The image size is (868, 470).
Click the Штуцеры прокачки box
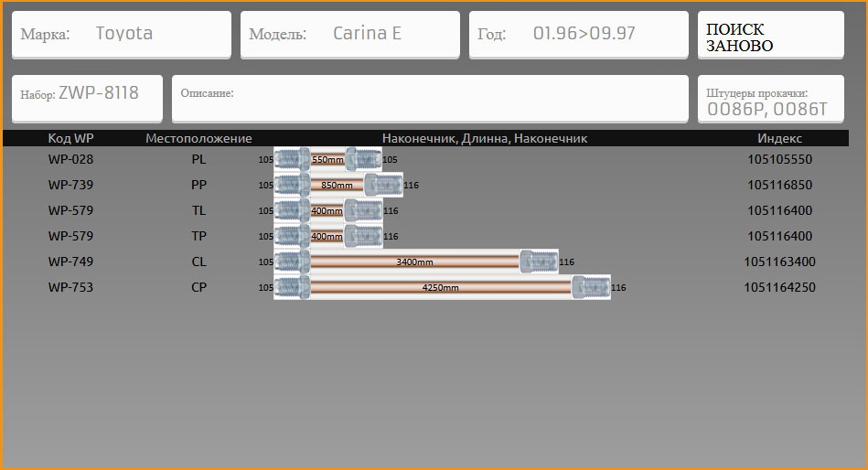[x=770, y=99]
